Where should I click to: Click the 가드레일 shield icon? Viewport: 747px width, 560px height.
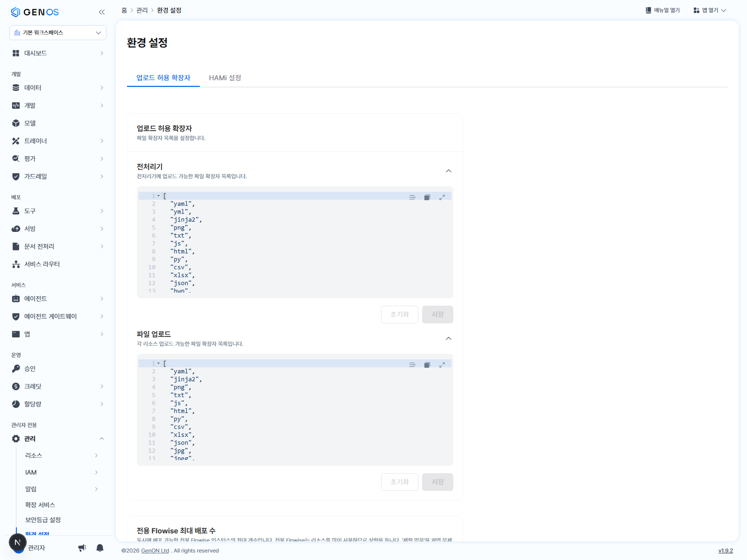click(x=16, y=176)
